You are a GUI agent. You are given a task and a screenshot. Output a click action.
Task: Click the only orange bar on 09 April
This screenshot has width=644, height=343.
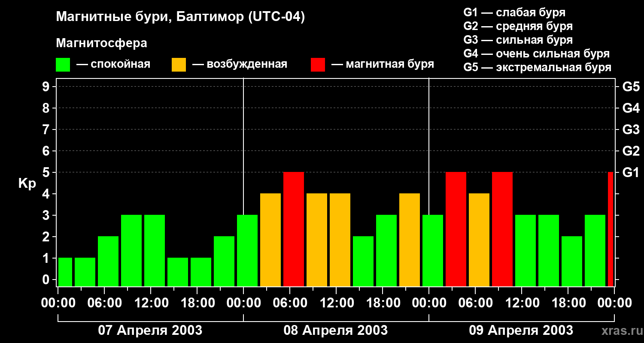[479, 240]
